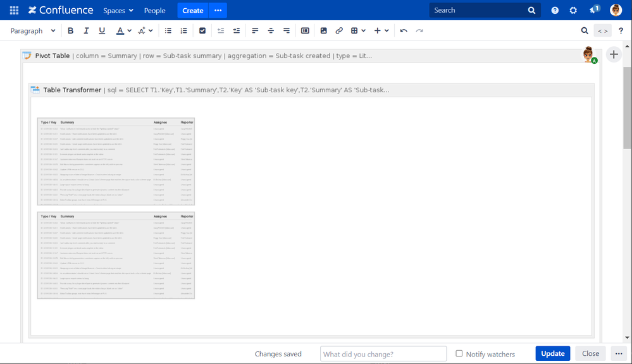Click the header search magnifier icon
The width and height of the screenshot is (632, 364).
(x=531, y=11)
